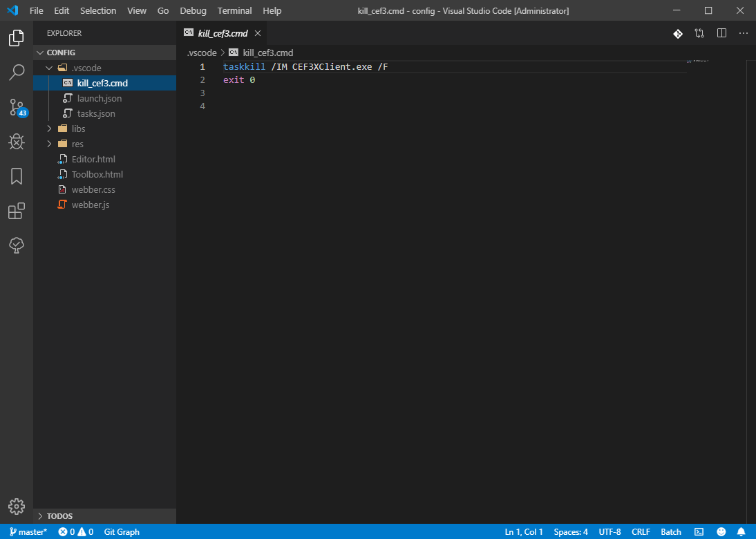
Task: Click CEF3XClient.exe text in line 1
Action: tap(332, 66)
